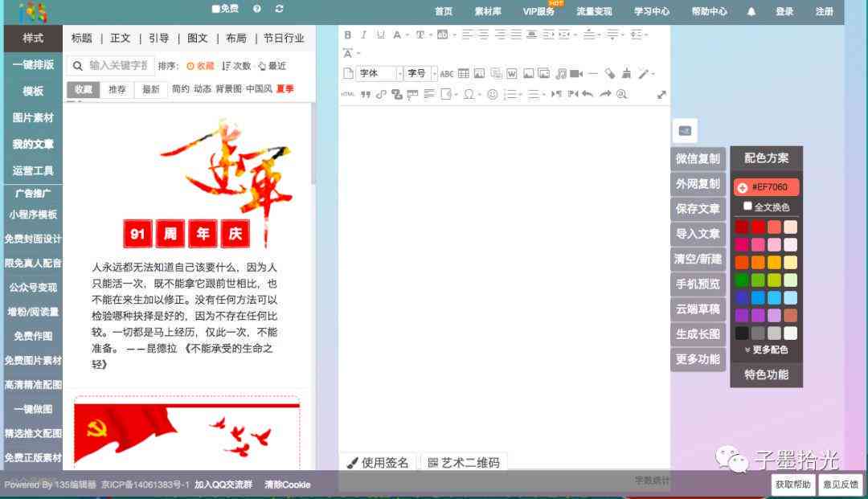Toggle bold formatting in editor toolbar
868x499 pixels.
click(348, 35)
